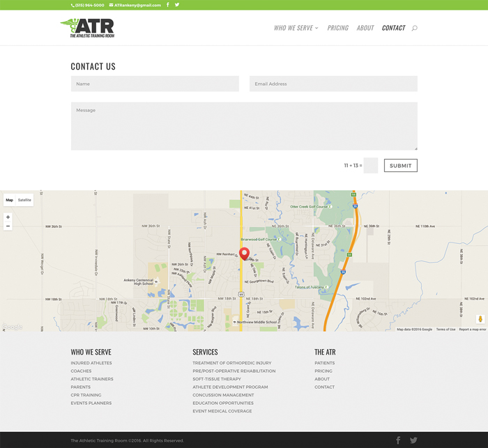Click the red location pin on map
The image size is (488, 448).
point(244,254)
